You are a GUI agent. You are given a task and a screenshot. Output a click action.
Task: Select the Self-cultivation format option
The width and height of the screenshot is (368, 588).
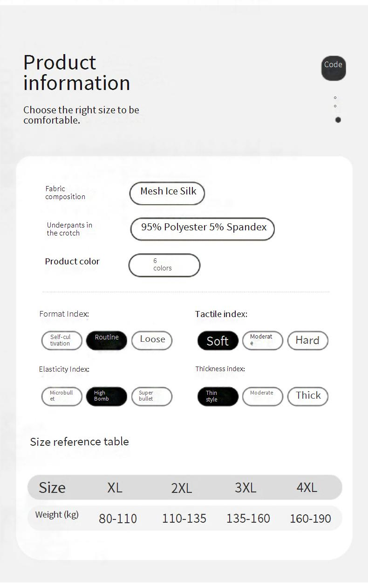(x=62, y=340)
